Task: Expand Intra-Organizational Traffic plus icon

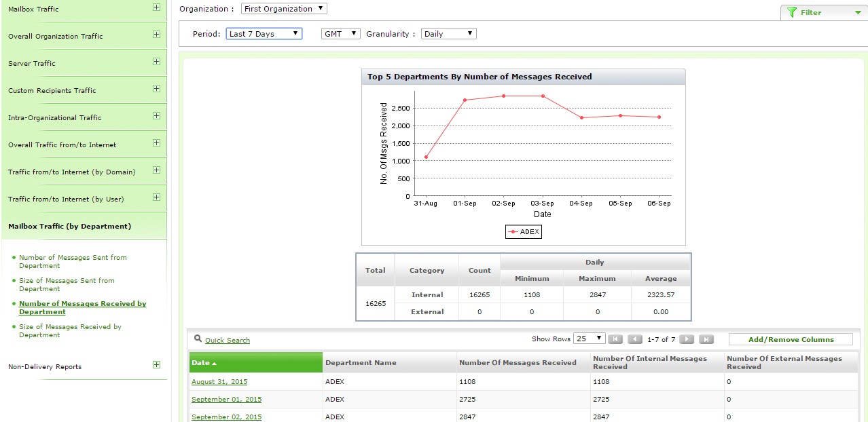Action: click(x=156, y=116)
